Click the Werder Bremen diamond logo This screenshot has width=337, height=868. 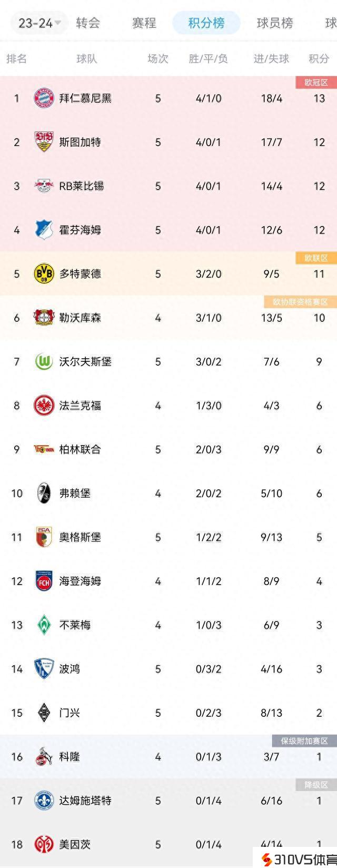[x=44, y=625]
